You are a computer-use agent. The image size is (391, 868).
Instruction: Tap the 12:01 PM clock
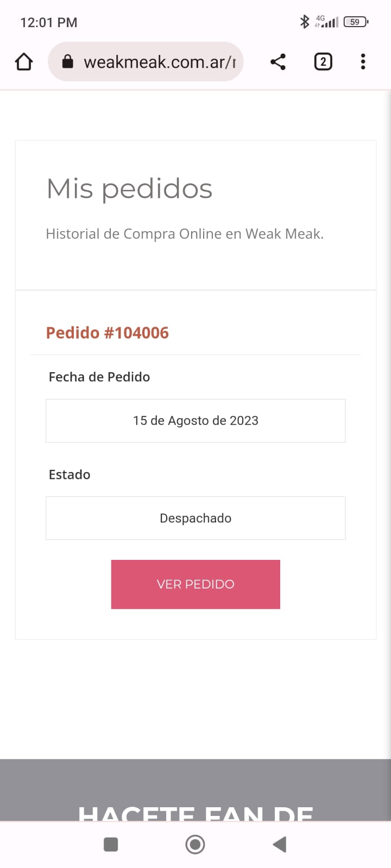49,23
